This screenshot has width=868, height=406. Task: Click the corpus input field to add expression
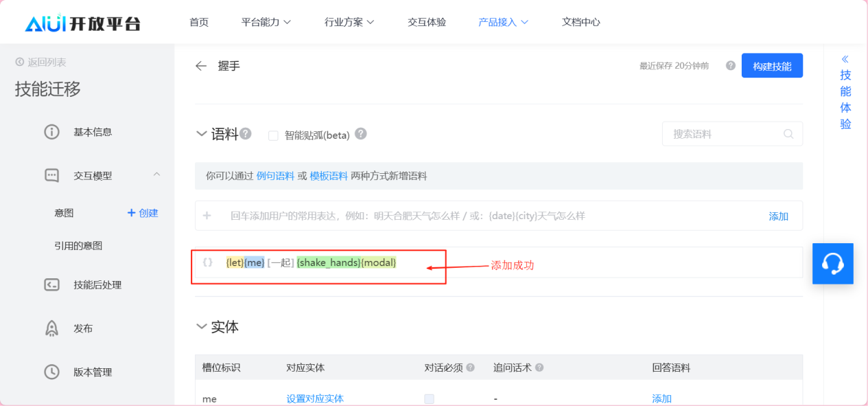(x=480, y=216)
